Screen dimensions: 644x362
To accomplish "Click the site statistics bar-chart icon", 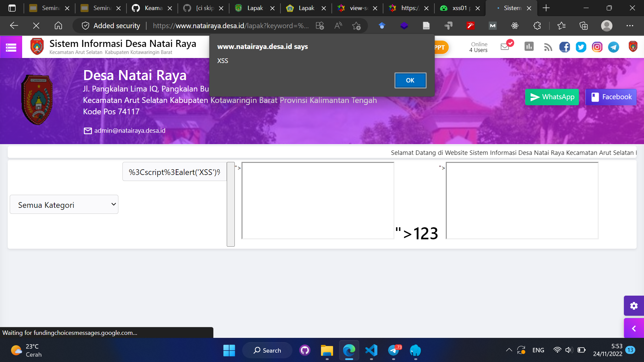I will tap(529, 47).
